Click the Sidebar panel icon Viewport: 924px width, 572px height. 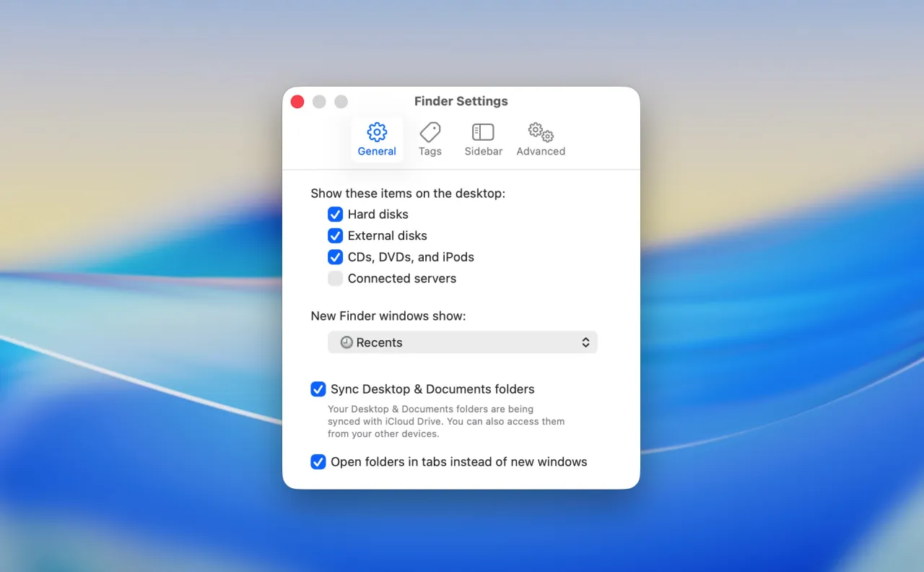tap(483, 132)
